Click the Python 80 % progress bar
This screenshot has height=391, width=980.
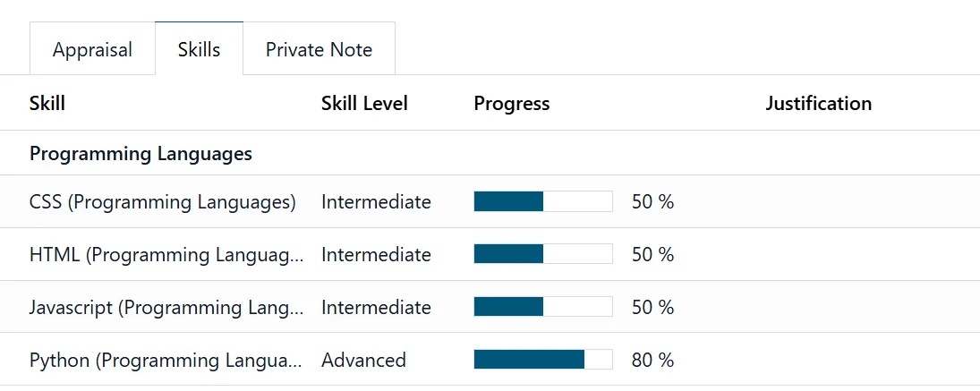coord(542,360)
